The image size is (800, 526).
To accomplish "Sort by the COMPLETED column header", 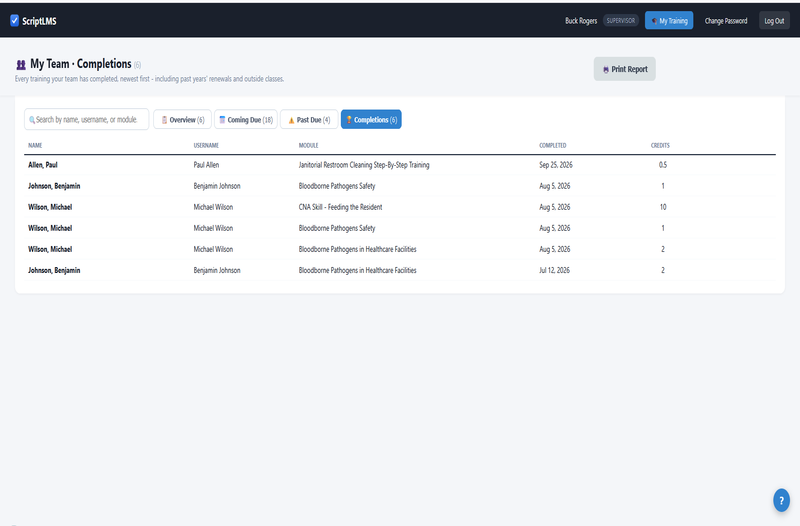I will pos(553,145).
